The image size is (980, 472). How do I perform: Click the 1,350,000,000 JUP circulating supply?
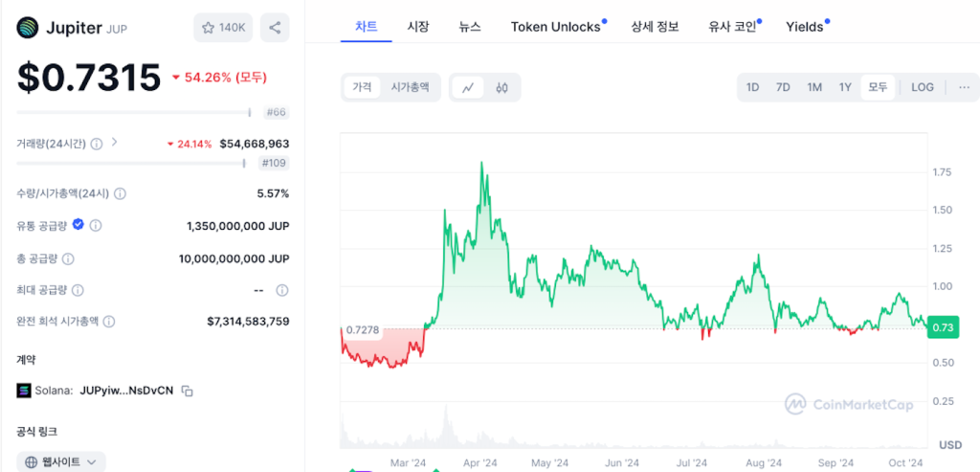point(238,226)
